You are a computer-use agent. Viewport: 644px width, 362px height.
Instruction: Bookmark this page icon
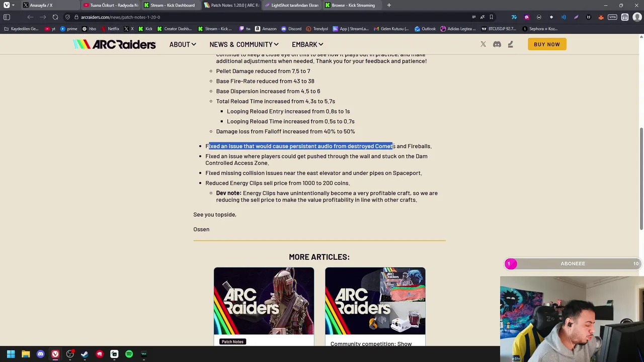[x=492, y=17]
